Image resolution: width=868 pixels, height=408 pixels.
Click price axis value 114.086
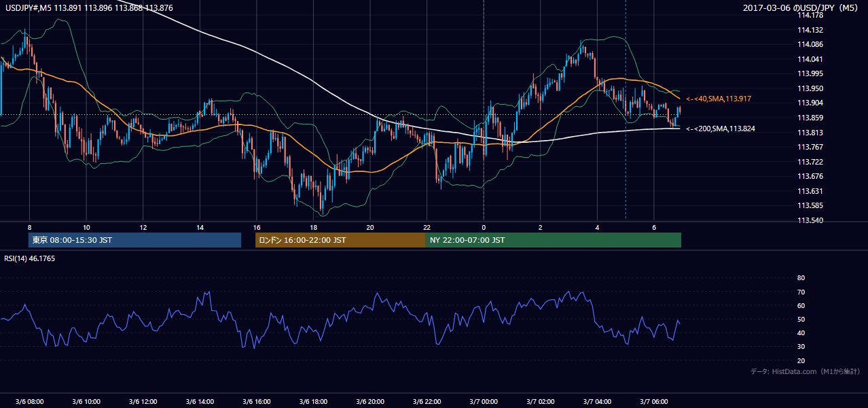810,45
